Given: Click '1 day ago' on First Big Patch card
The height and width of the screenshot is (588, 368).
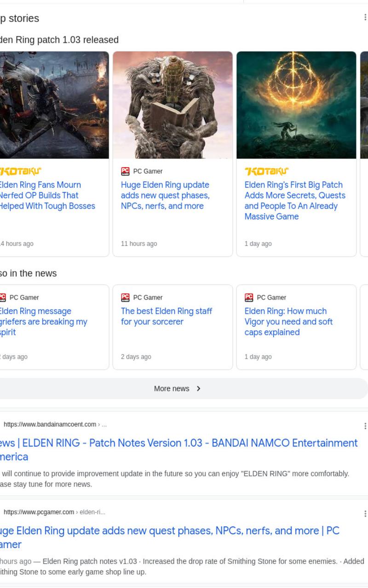Looking at the screenshot, I should pos(258,244).
